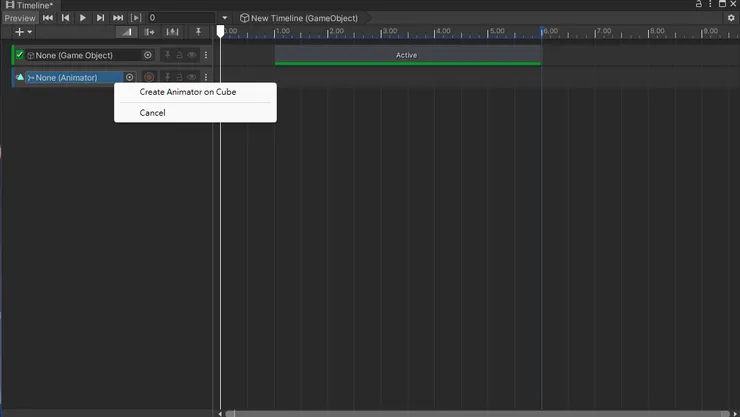740x417 pixels.
Task: Jump to the end of the timeline
Action: (x=118, y=18)
